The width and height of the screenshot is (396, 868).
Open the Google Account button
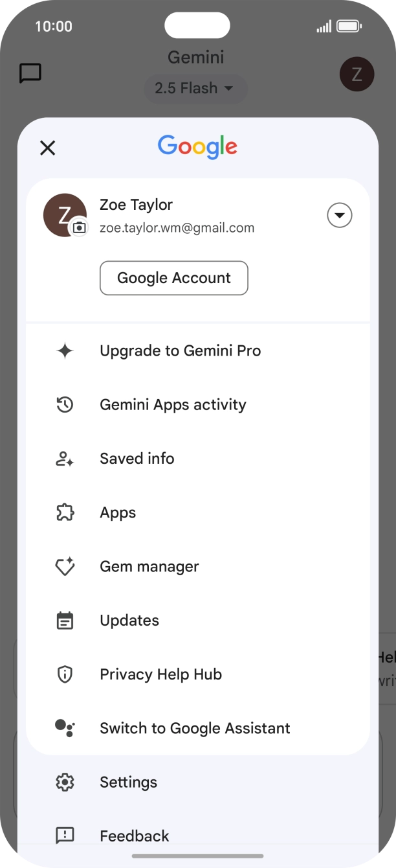tap(174, 278)
